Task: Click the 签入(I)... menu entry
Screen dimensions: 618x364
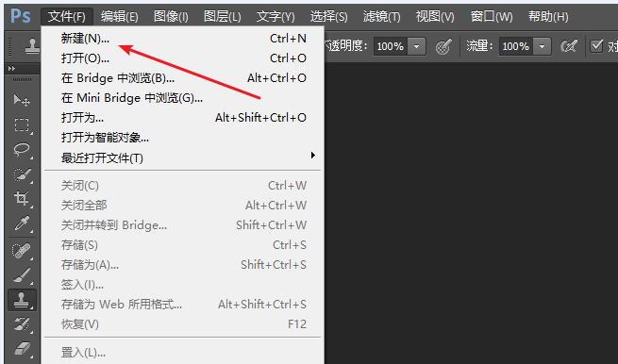Action: coord(183,285)
